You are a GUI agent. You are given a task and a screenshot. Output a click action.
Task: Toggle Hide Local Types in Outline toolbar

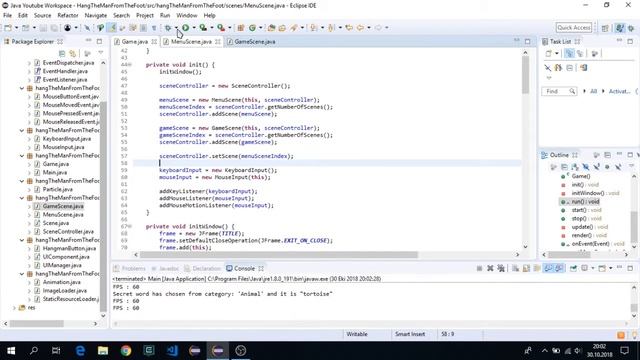(x=618, y=167)
